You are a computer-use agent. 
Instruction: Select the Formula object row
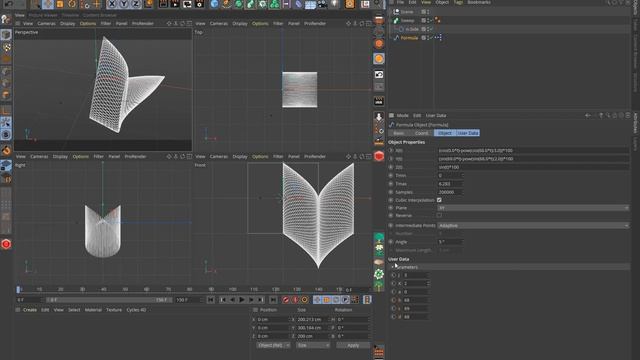point(509,38)
